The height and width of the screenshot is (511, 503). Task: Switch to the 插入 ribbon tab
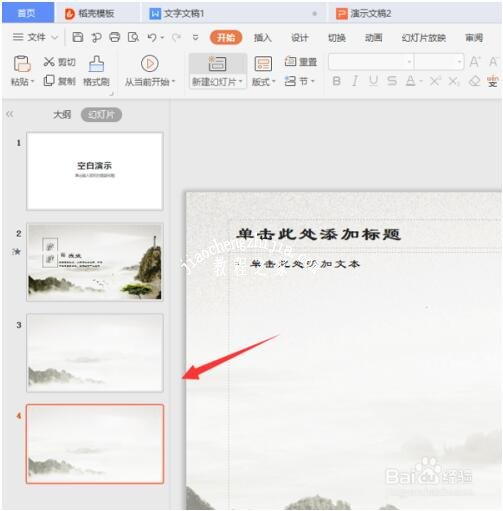point(263,38)
